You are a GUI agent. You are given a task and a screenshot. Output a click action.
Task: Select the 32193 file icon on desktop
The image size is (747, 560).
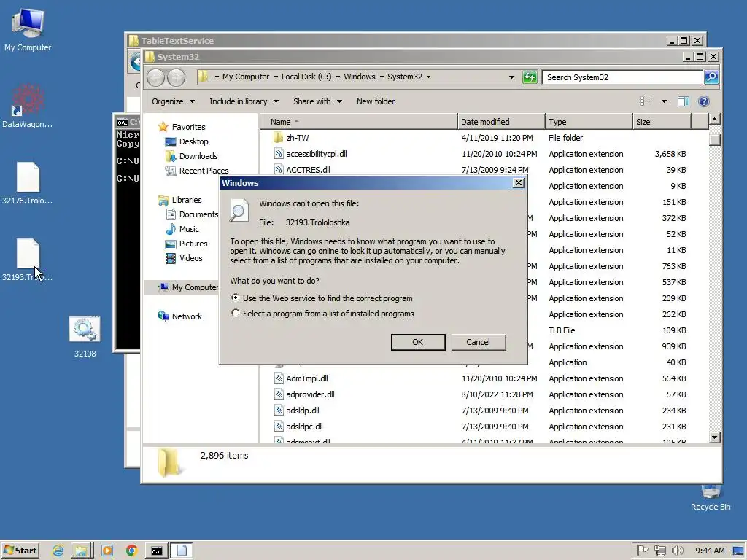(x=28, y=254)
